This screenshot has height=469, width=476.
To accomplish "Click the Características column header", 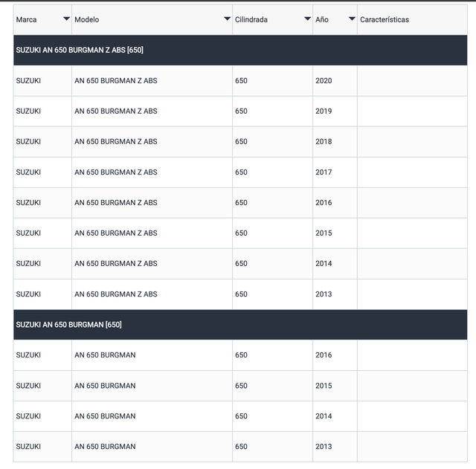I will pos(385,19).
